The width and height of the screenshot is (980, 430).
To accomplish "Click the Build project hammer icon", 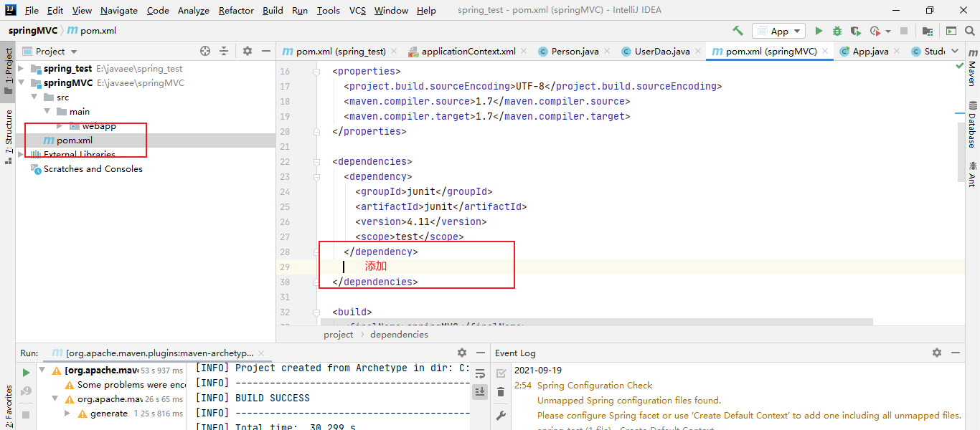I will point(738,31).
